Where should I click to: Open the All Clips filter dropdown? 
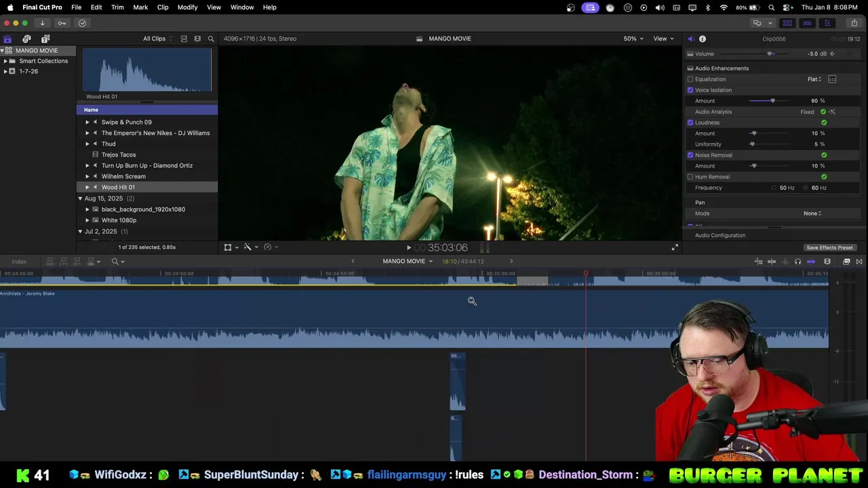coord(157,39)
